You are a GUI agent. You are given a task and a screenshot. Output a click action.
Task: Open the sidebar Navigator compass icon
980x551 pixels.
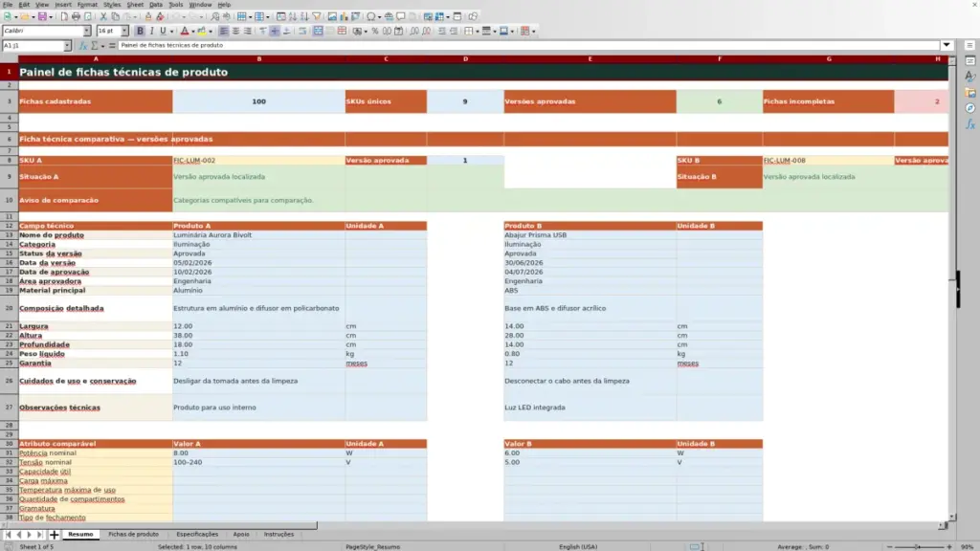pyautogui.click(x=970, y=108)
